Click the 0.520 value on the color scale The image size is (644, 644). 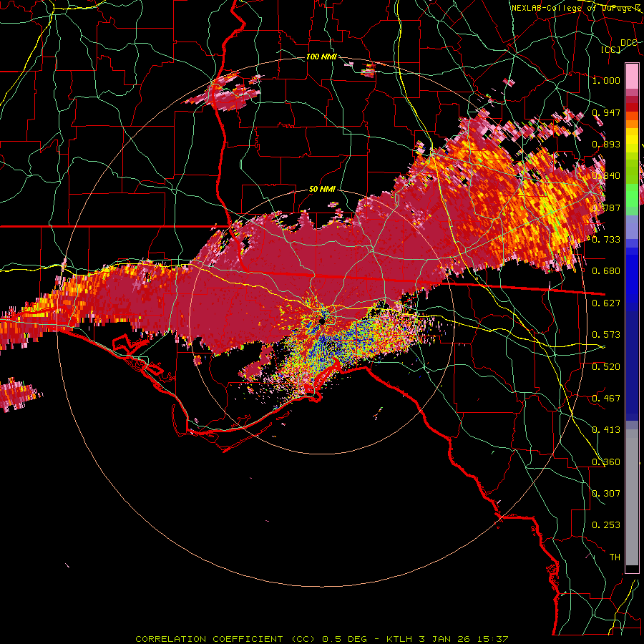tap(606, 367)
